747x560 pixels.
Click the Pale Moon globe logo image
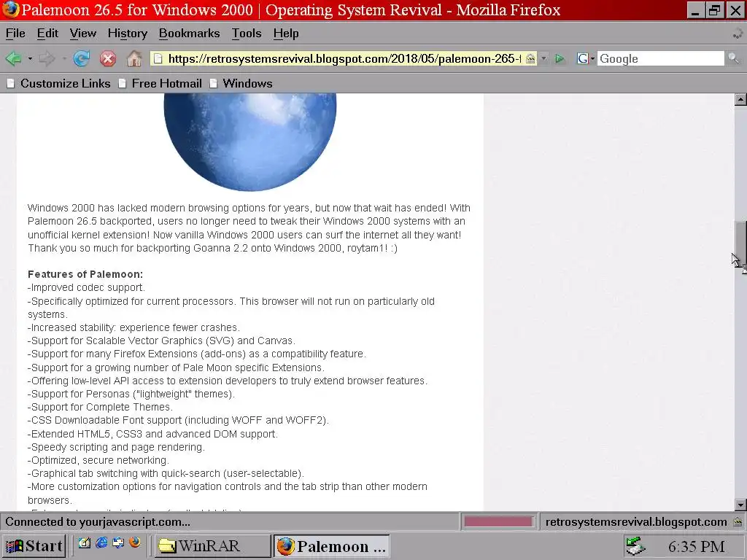click(x=250, y=142)
